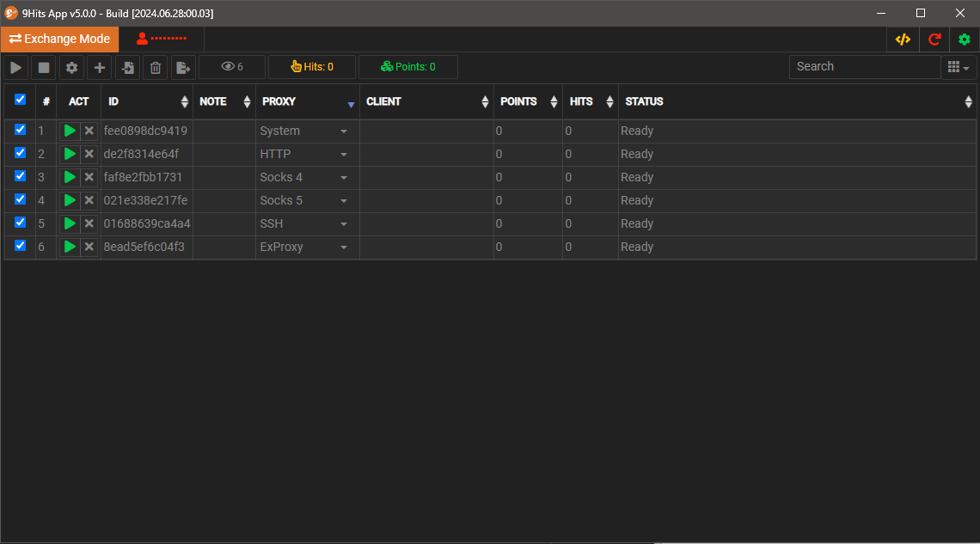The height and width of the screenshot is (544, 980).
Task: Click the red refresh icon
Action: pos(934,40)
